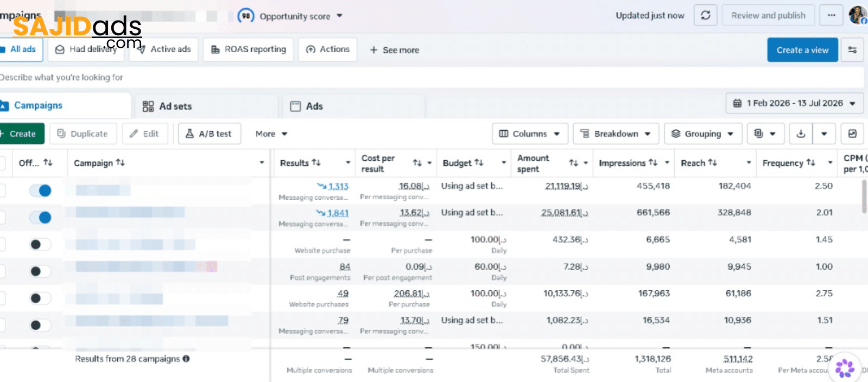
Task: Select the Actions view
Action: [328, 49]
